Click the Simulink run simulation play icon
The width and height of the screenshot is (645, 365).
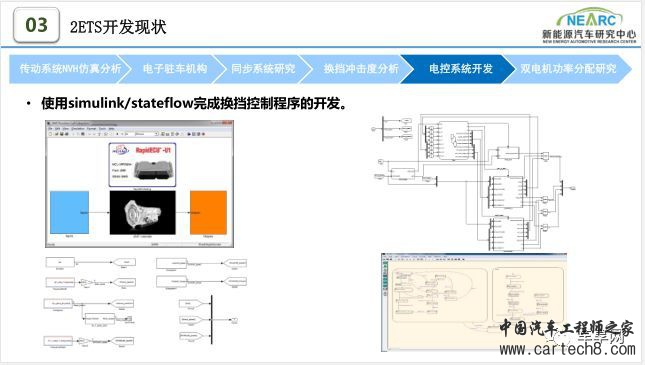(117, 134)
